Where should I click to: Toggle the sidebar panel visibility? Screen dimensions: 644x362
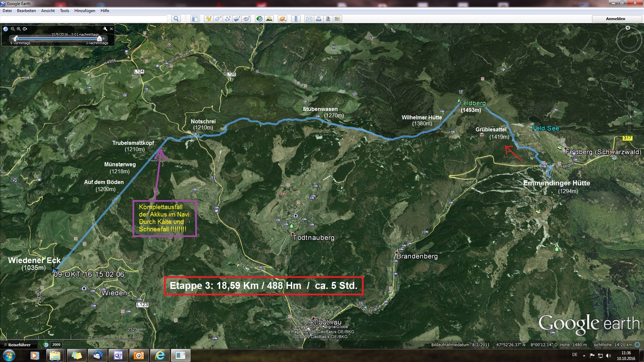pyautogui.click(x=195, y=19)
